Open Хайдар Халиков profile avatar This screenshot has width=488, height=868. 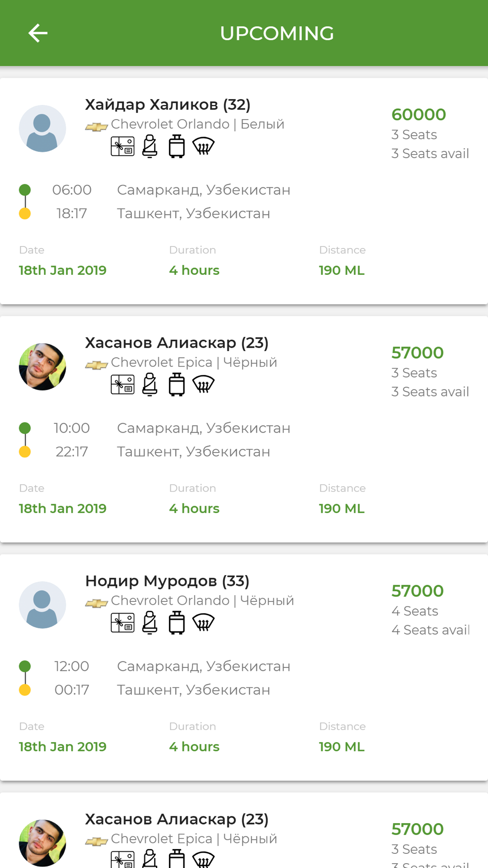(x=42, y=128)
